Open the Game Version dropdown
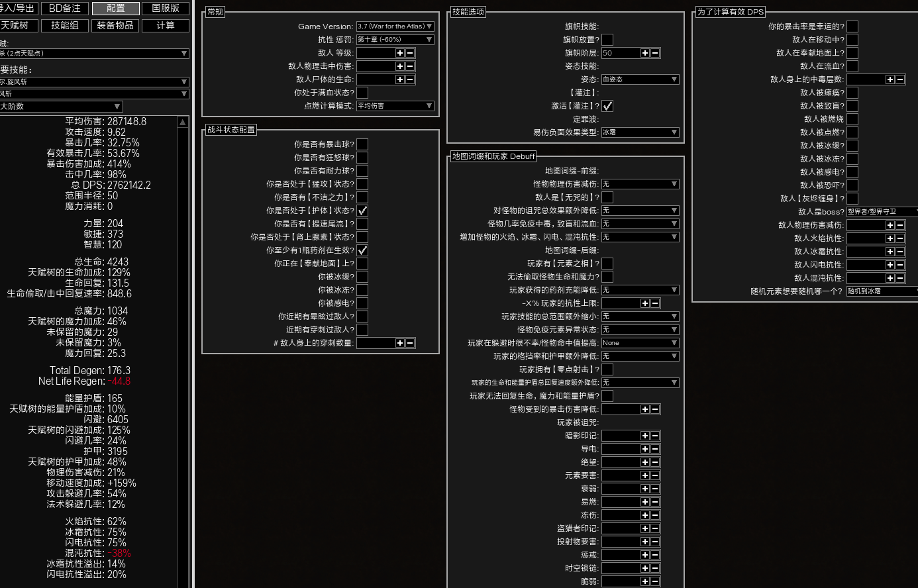The width and height of the screenshot is (918, 588). tap(395, 26)
